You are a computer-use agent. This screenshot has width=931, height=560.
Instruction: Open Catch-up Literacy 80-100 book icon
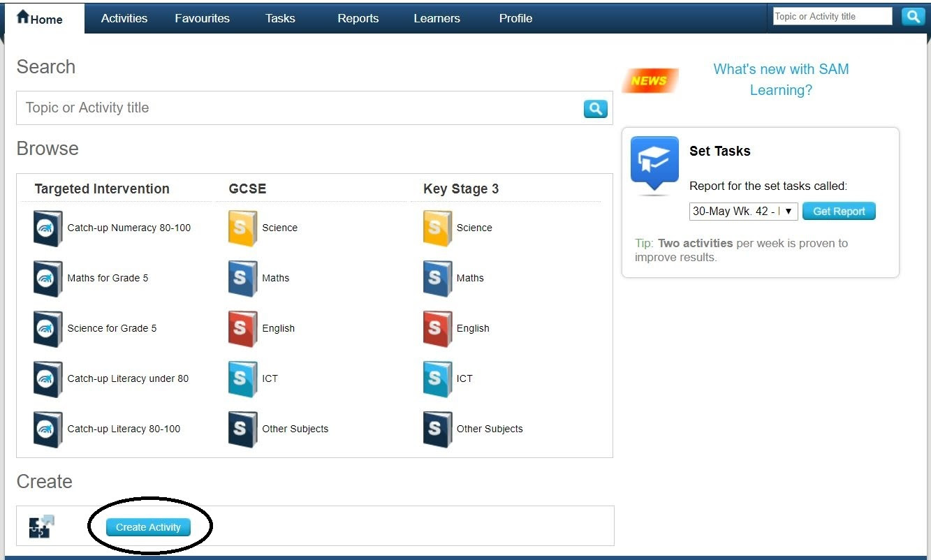[48, 429]
